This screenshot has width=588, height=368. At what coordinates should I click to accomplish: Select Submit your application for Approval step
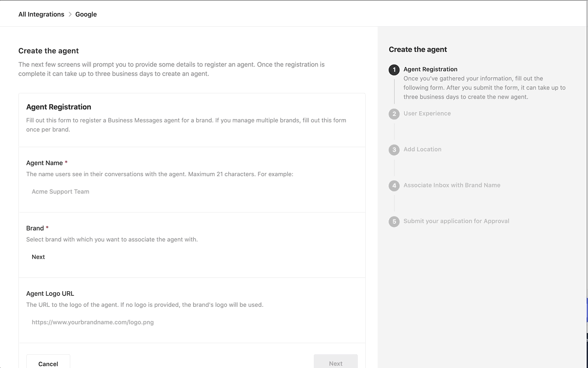click(457, 221)
